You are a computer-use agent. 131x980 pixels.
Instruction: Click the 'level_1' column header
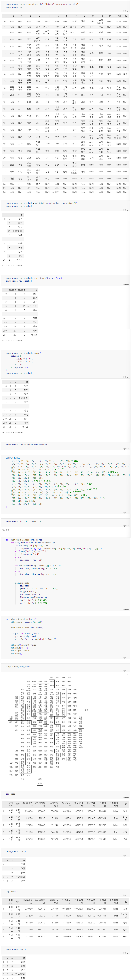click(x=21, y=290)
